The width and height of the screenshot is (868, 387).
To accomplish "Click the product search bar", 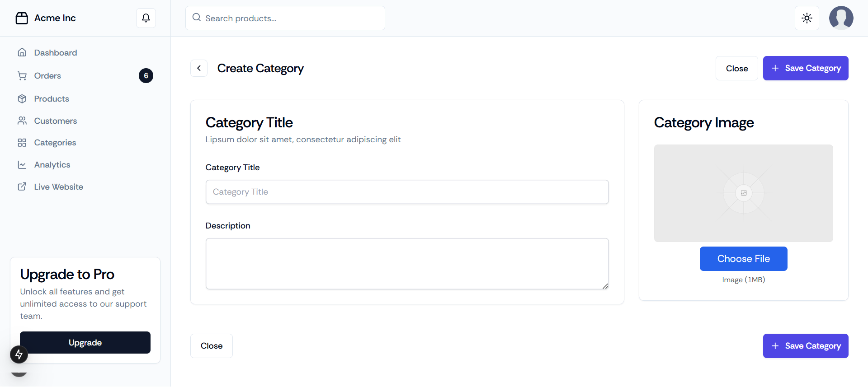I will click(285, 18).
